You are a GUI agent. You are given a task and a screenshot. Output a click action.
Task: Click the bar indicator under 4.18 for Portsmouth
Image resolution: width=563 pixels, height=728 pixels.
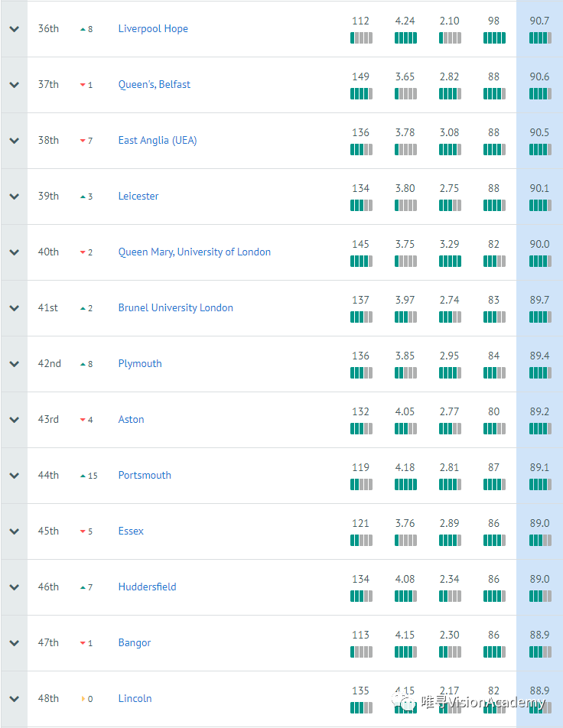click(405, 485)
